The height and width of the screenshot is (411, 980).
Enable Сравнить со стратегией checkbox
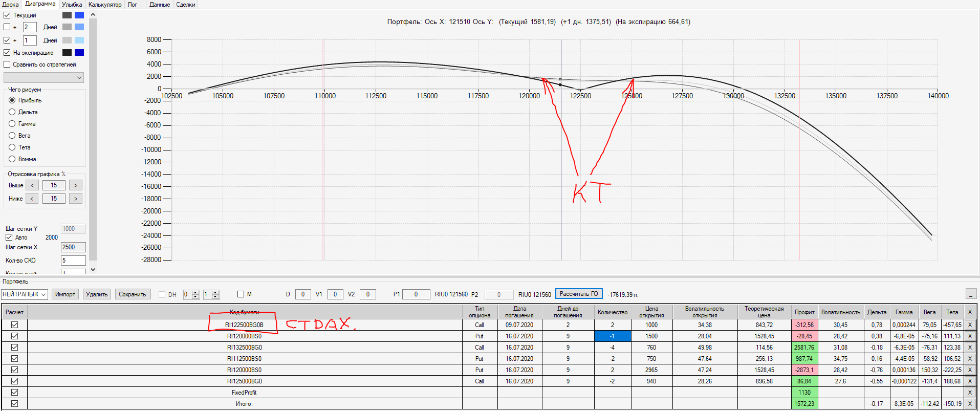coord(7,64)
